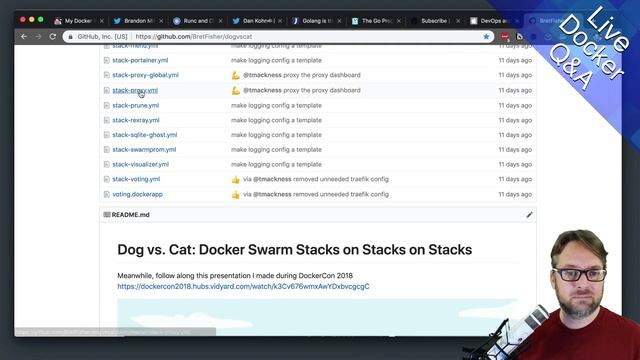This screenshot has height=360, width=640.
Task: Click the browser forward arrow
Action: click(38, 36)
